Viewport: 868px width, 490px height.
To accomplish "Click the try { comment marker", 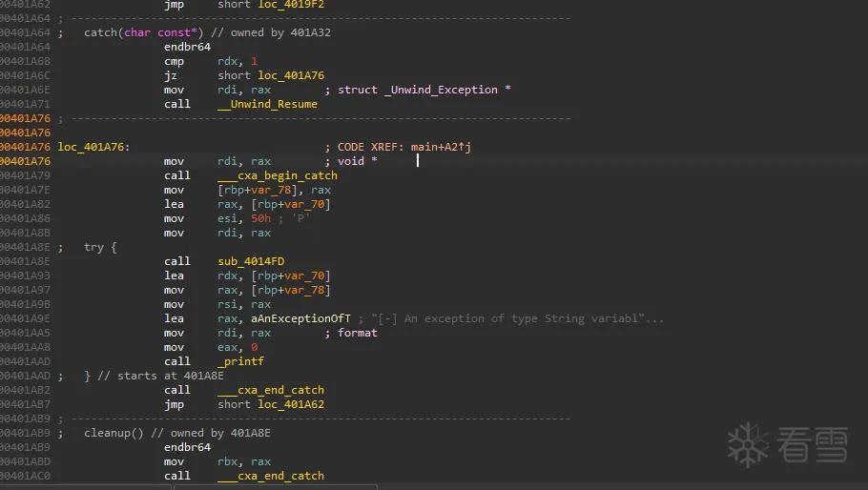I will (100, 247).
